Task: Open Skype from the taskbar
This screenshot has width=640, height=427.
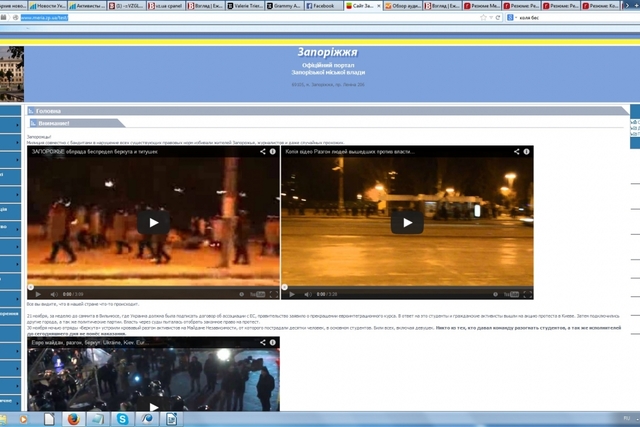Action: pos(122,419)
